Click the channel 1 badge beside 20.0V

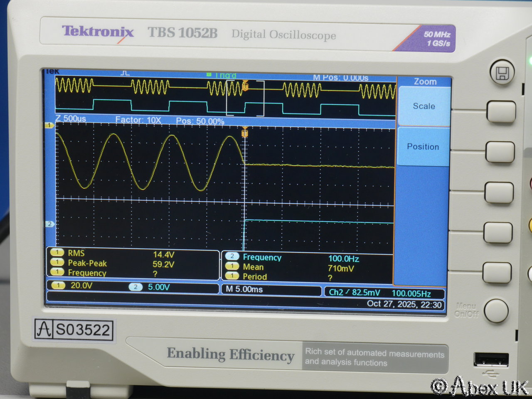tap(58, 286)
